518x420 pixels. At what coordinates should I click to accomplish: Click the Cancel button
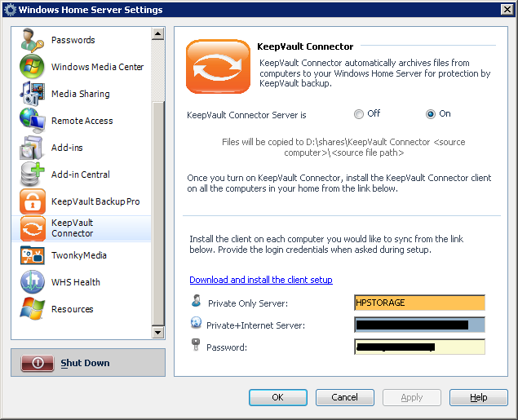(x=344, y=397)
